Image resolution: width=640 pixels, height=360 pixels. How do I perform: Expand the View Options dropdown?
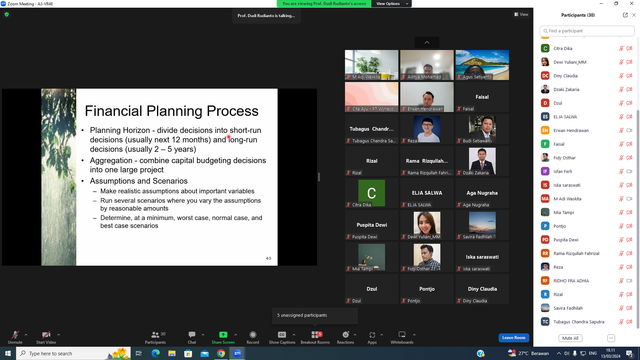tap(391, 4)
